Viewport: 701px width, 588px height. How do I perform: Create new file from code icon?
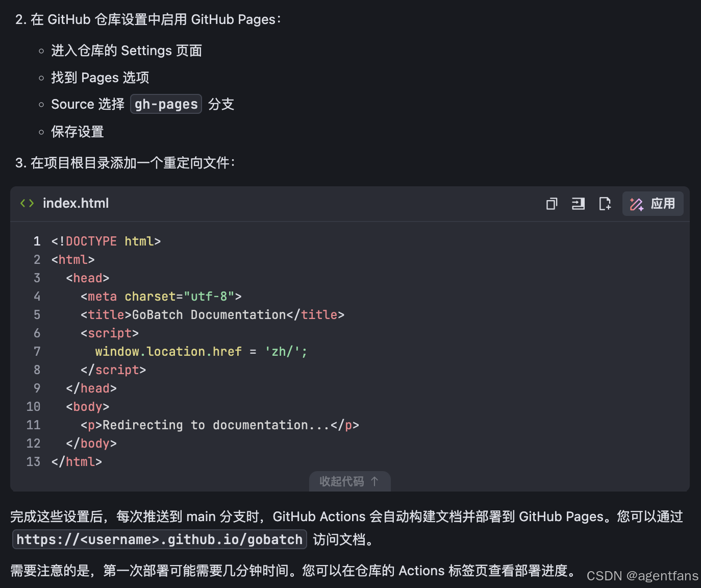pos(605,204)
